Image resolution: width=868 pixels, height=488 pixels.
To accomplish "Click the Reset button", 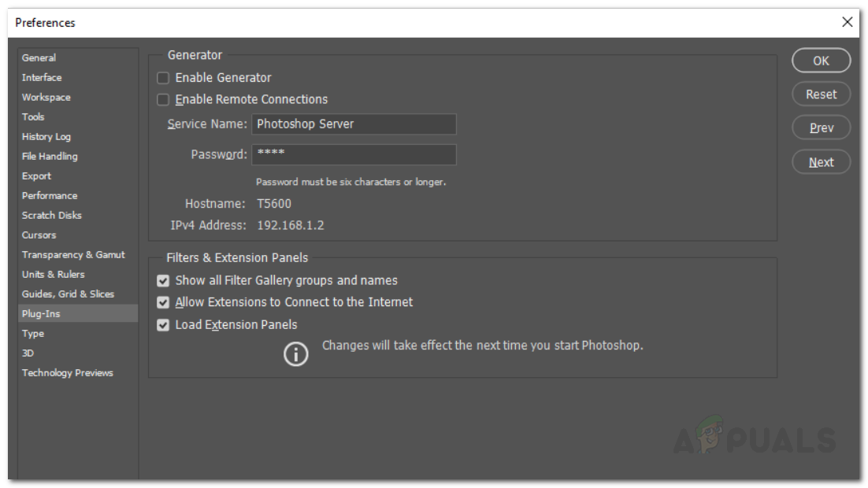I will click(x=821, y=94).
